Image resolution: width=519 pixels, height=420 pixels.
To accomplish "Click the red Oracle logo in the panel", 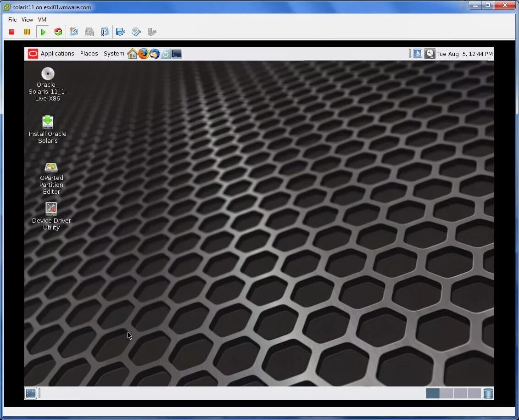I will point(33,54).
